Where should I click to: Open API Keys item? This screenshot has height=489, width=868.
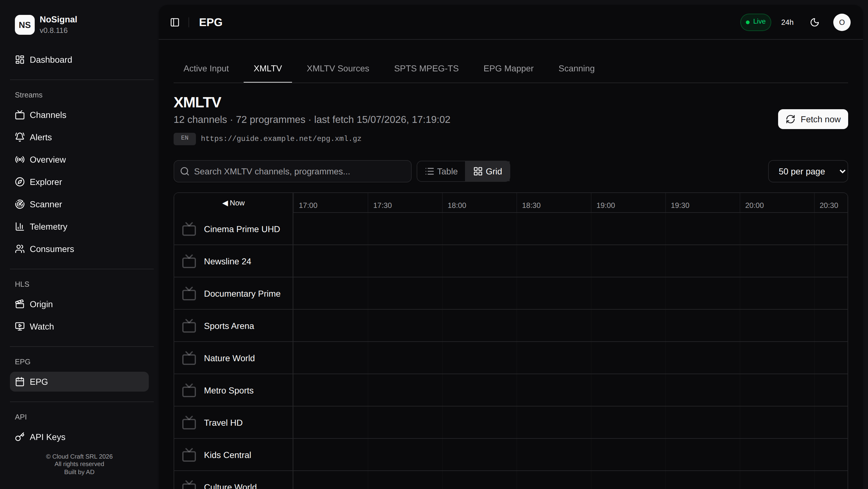pos(79,437)
